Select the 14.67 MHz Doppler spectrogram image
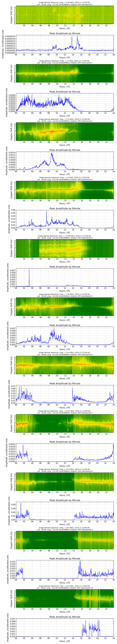Screen dimensions: 117x644 65,424
